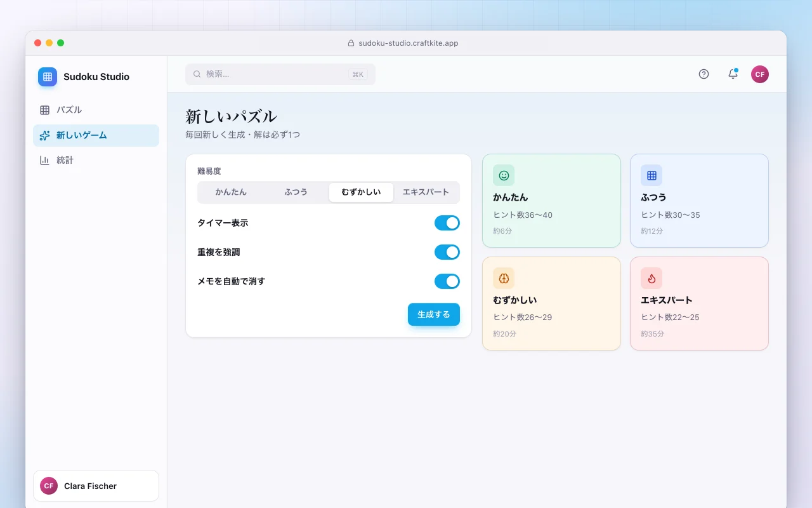This screenshot has width=812, height=508.
Task: Click the CF avatar in the top bar
Action: click(x=760, y=74)
